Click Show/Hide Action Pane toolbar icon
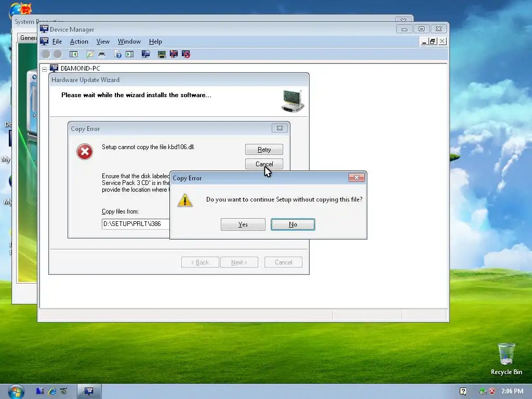 129,54
